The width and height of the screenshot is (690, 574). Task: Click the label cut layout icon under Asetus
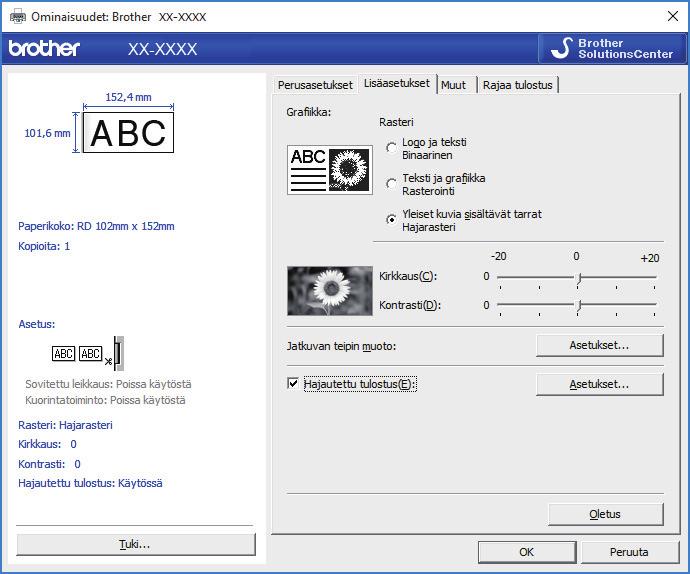coord(88,353)
